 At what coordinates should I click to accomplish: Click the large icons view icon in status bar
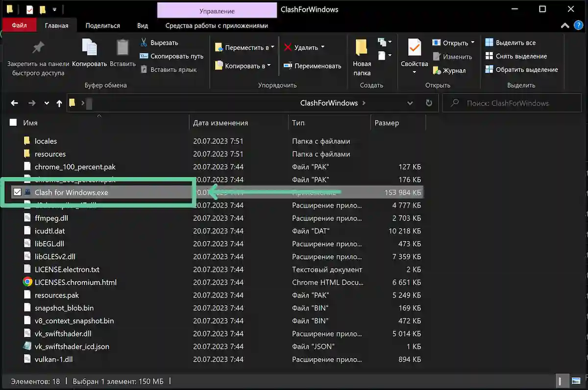click(x=575, y=381)
